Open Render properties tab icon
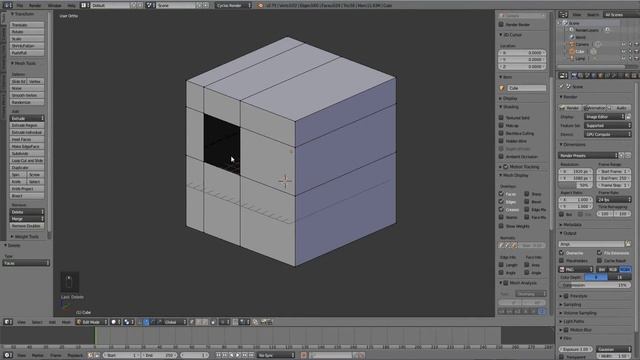The image size is (640, 360). 573,76
